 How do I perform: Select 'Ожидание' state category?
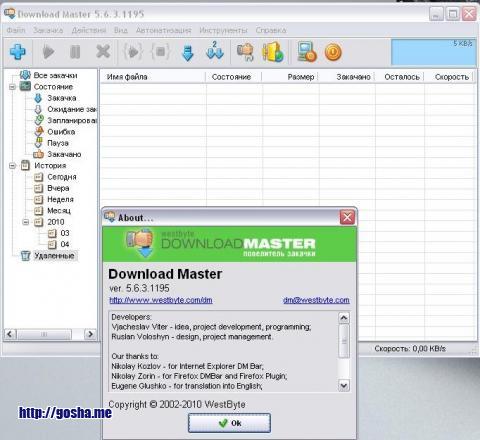[x=72, y=109]
